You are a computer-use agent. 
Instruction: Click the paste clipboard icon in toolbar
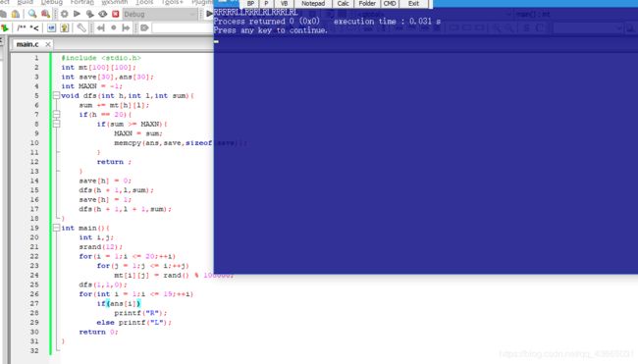[16, 14]
